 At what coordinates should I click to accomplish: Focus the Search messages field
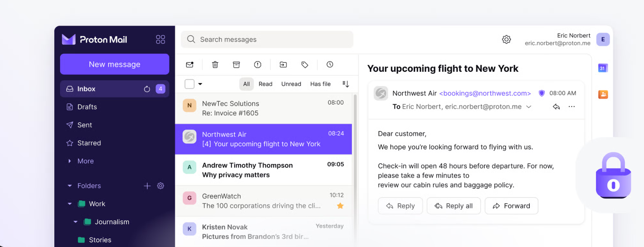pos(267,39)
